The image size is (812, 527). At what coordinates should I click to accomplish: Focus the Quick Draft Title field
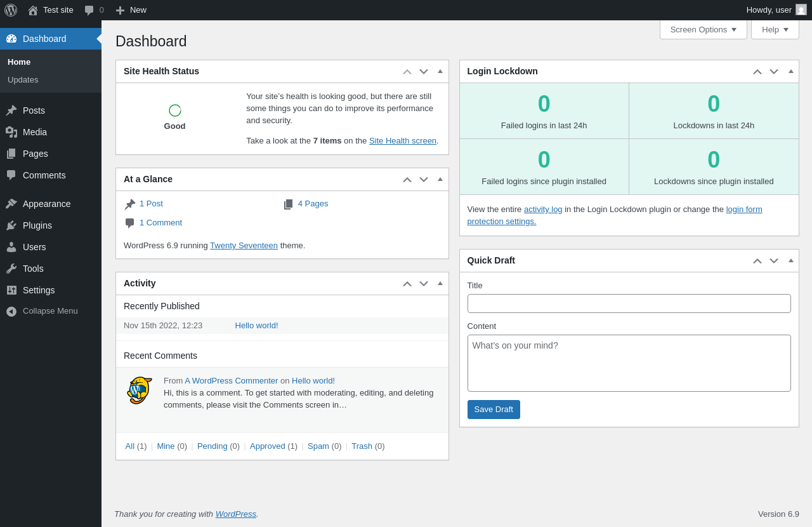click(x=629, y=304)
